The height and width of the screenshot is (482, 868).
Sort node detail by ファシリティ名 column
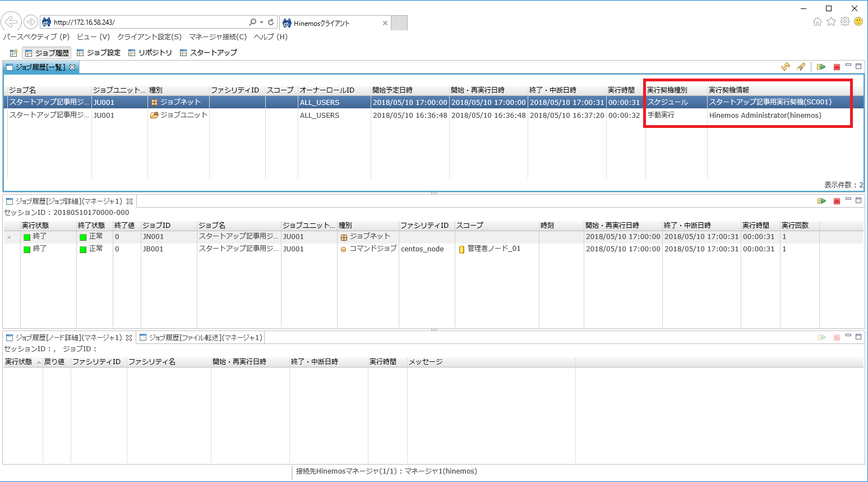pos(169,362)
